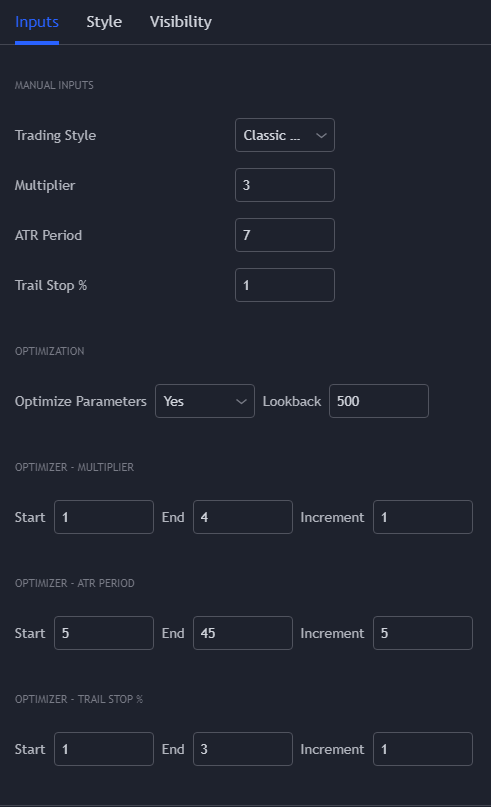Click the Optimize Parameters chevron arrow
Viewport: 491px width, 807px height.
[241, 401]
